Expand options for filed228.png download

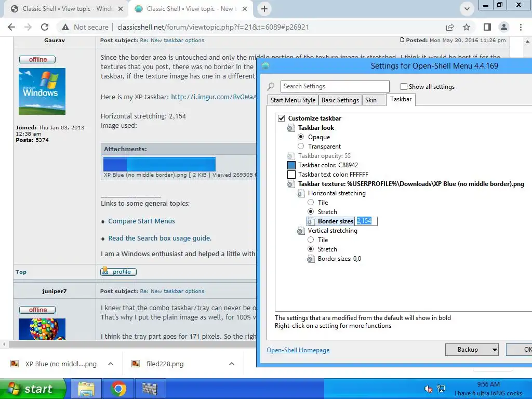232,364
